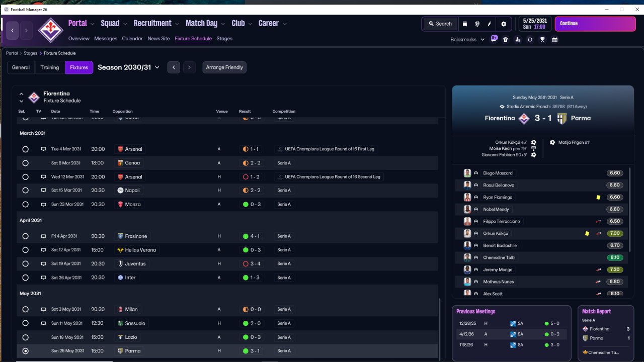Click the Fiorentina club badge in the header
Image resolution: width=644 pixels, height=362 pixels.
tap(51, 30)
